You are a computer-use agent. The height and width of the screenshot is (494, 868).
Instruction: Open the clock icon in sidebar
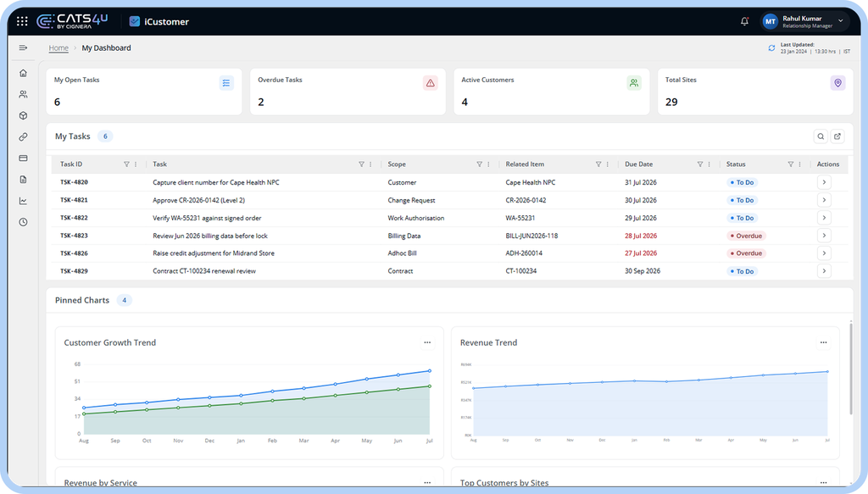23,222
